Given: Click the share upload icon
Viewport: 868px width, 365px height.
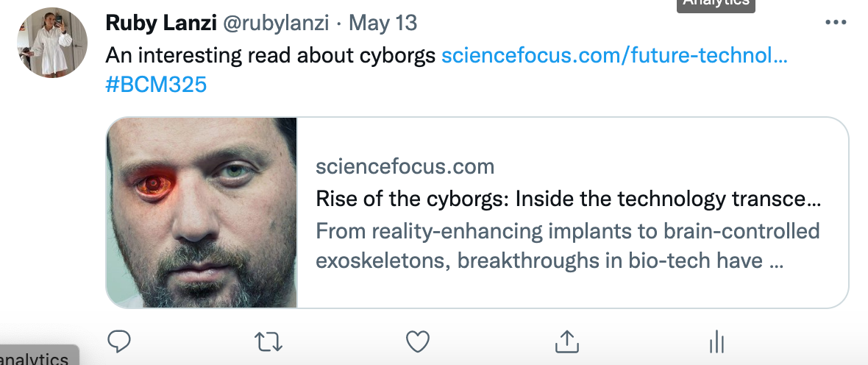Looking at the screenshot, I should point(566,341).
